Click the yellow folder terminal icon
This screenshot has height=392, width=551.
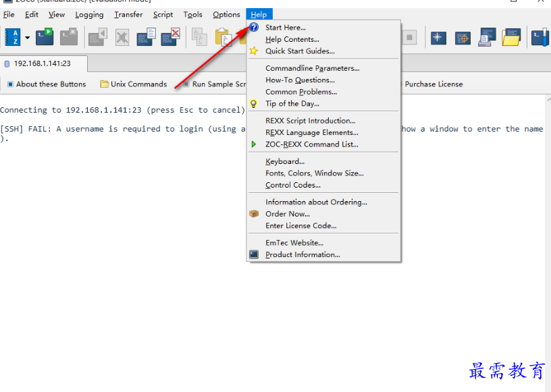click(x=511, y=37)
